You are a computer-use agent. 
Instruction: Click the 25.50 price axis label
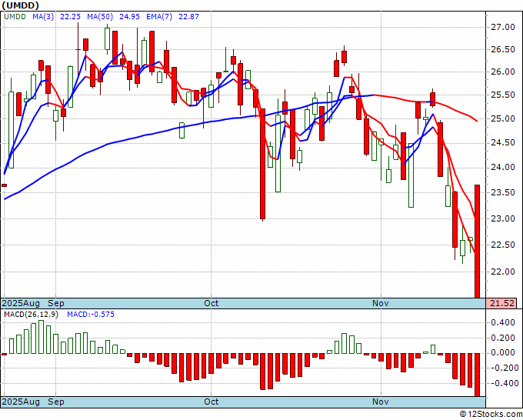point(503,95)
